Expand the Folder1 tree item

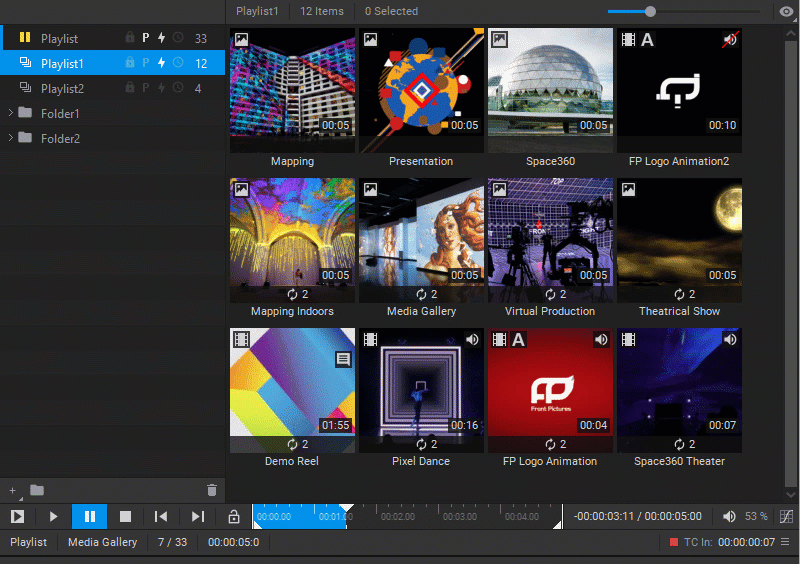click(x=10, y=113)
